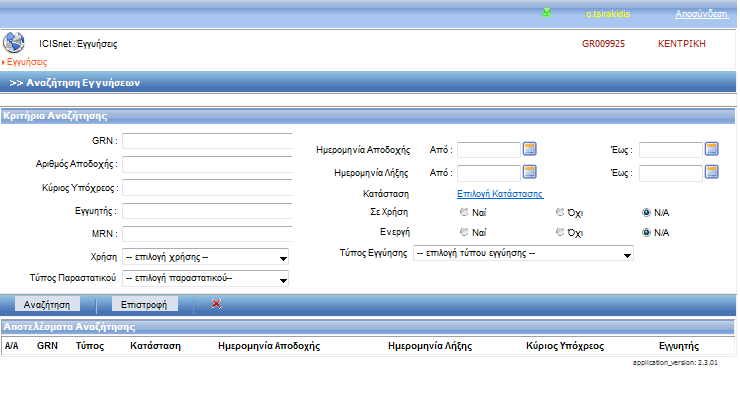
Task: Select Ναί for Σε Χρήση
Action: pos(464,212)
